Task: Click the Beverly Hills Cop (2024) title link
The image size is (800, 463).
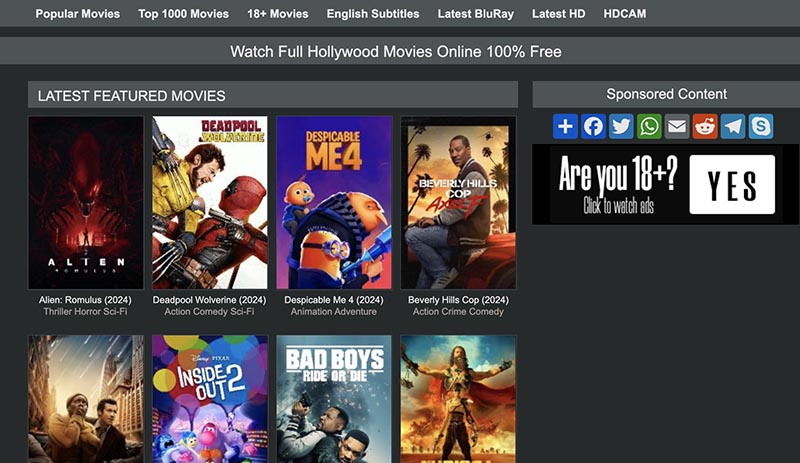Action: pos(458,300)
